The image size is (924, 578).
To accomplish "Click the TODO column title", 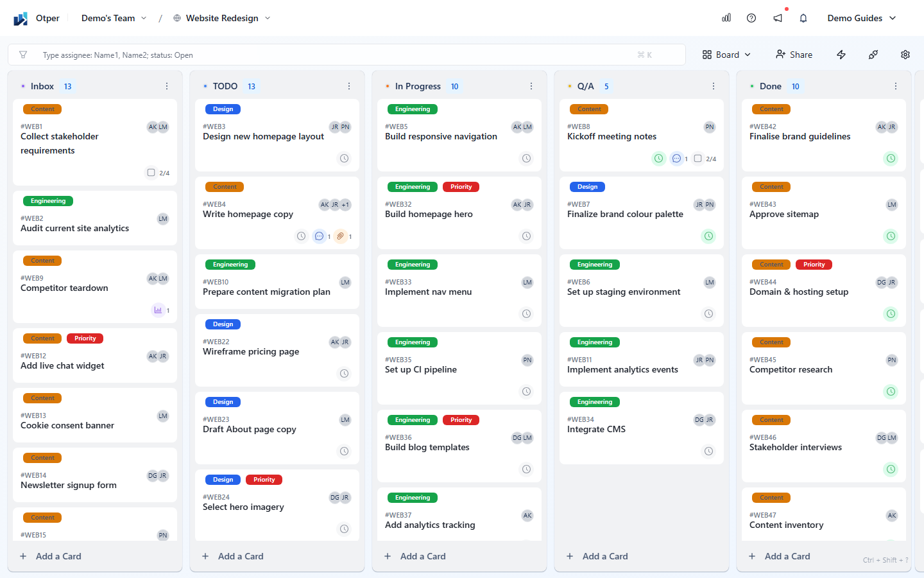I will click(225, 86).
